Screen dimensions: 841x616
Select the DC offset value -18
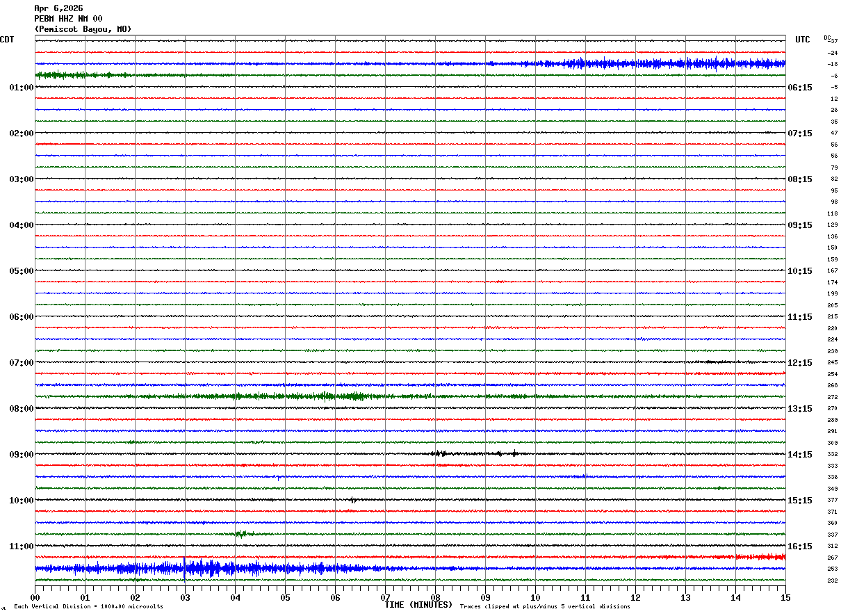833,64
